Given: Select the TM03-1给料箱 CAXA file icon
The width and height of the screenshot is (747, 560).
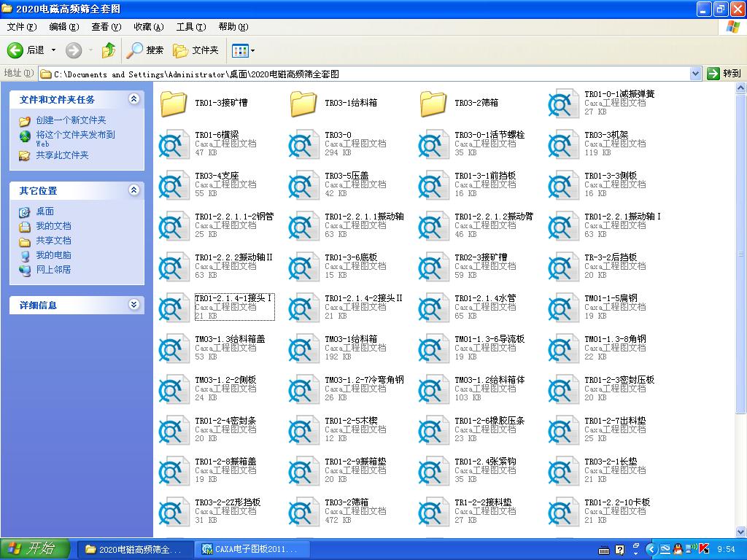Looking at the screenshot, I should [x=303, y=348].
